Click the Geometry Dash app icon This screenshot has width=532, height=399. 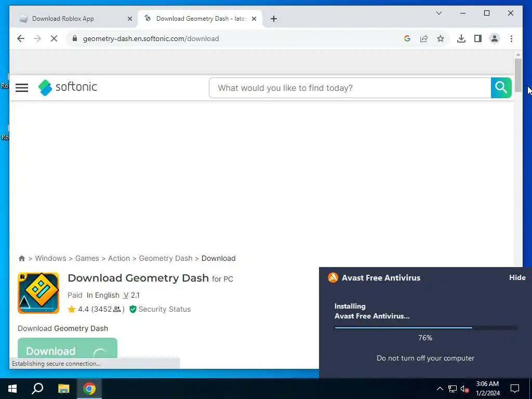(38, 293)
